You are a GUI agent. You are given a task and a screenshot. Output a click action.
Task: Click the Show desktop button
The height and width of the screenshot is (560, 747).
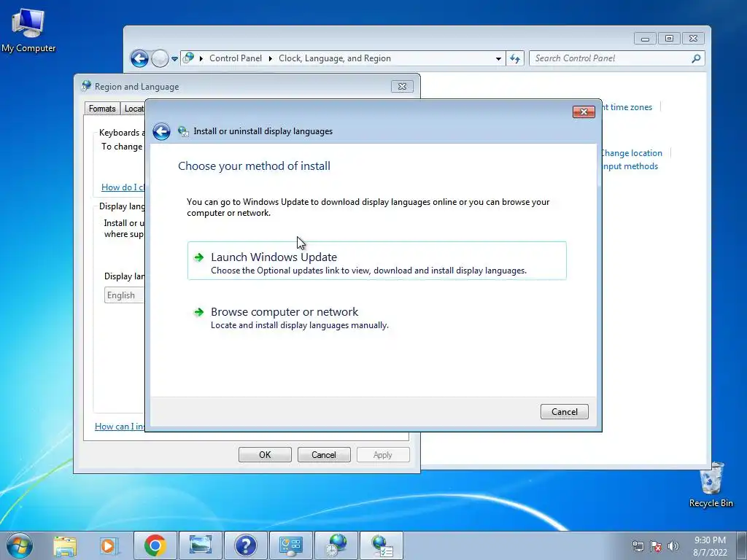pyautogui.click(x=742, y=545)
